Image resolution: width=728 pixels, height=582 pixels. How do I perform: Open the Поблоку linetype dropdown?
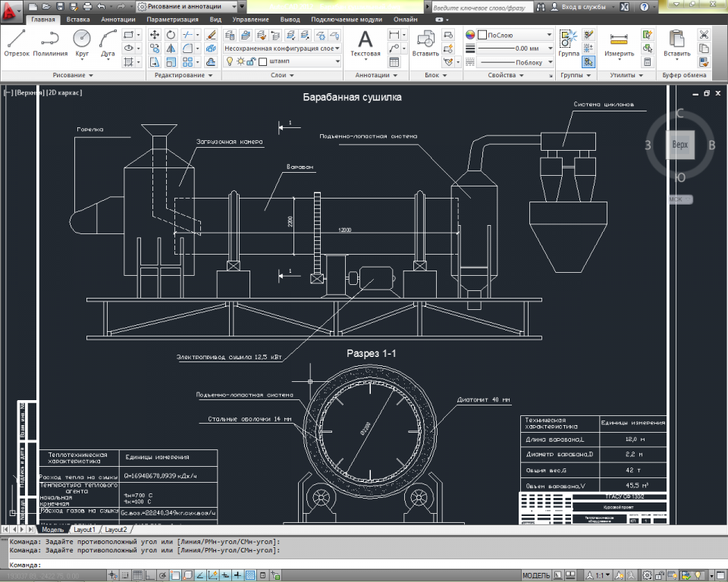[516, 62]
